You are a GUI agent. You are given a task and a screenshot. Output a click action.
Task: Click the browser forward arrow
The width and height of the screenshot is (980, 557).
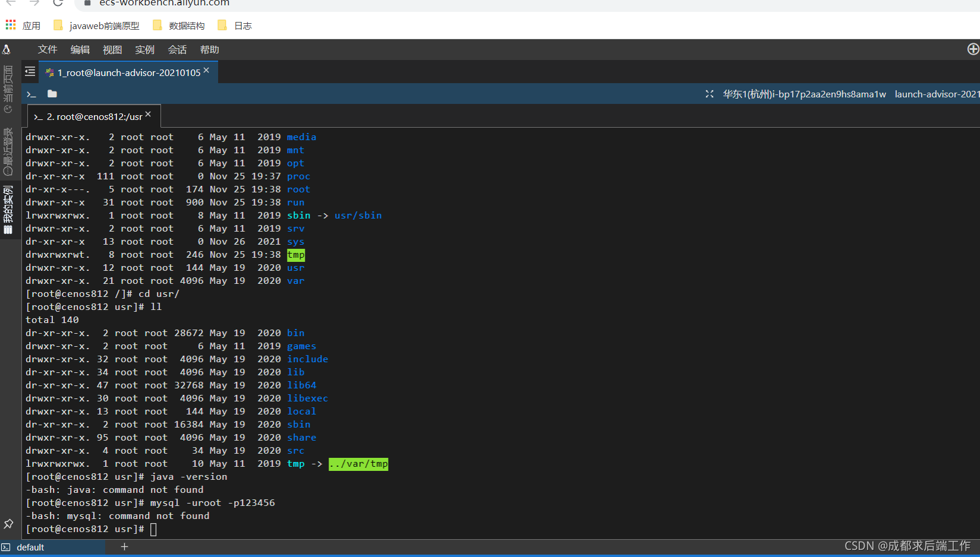pos(34,3)
